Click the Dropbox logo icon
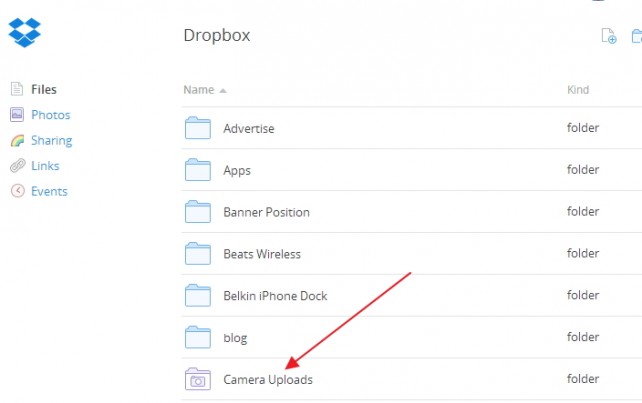 pyautogui.click(x=24, y=34)
